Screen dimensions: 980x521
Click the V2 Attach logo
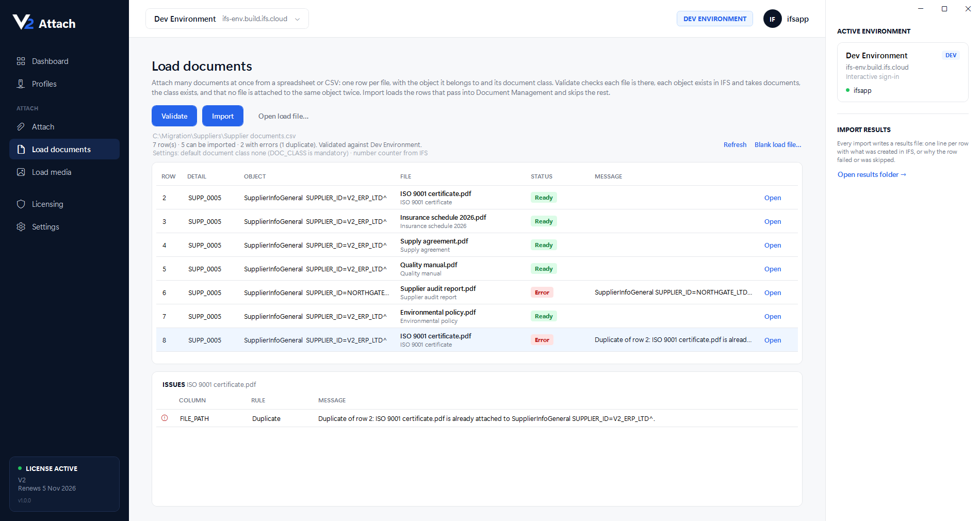coord(44,23)
